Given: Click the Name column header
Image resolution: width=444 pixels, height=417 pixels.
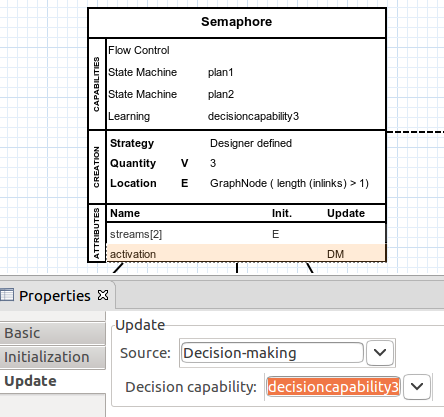Looking at the screenshot, I should (125, 213).
